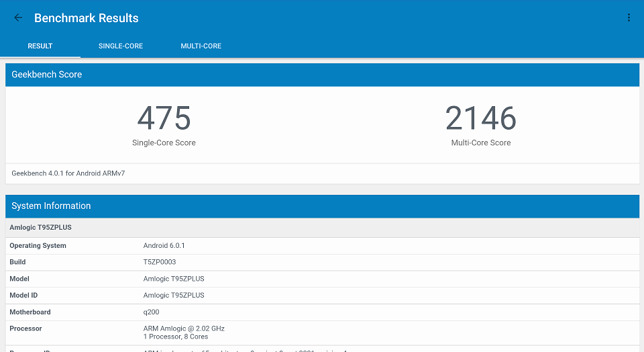Screen dimensions: 644x352
Task: Click the Motherboard row label
Action: point(30,312)
